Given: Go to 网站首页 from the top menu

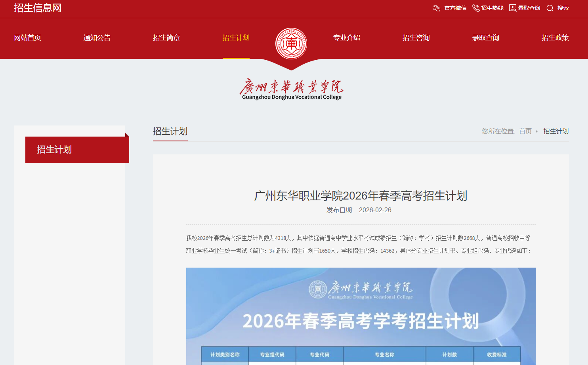Looking at the screenshot, I should 27,38.
